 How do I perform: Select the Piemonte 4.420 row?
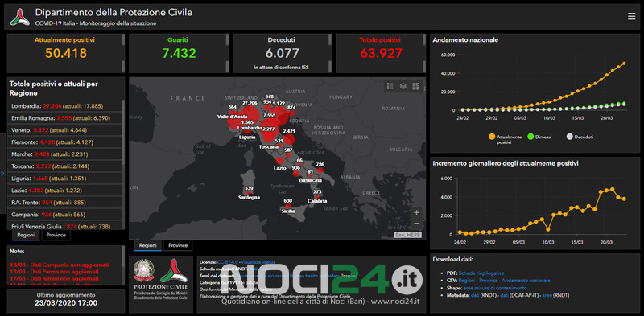coord(64,142)
